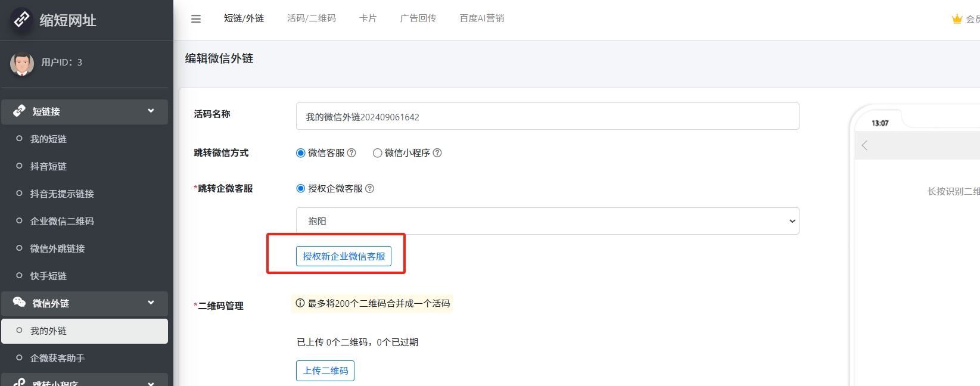Click the hamburger menu icon
The image size is (980, 386).
(x=195, y=19)
